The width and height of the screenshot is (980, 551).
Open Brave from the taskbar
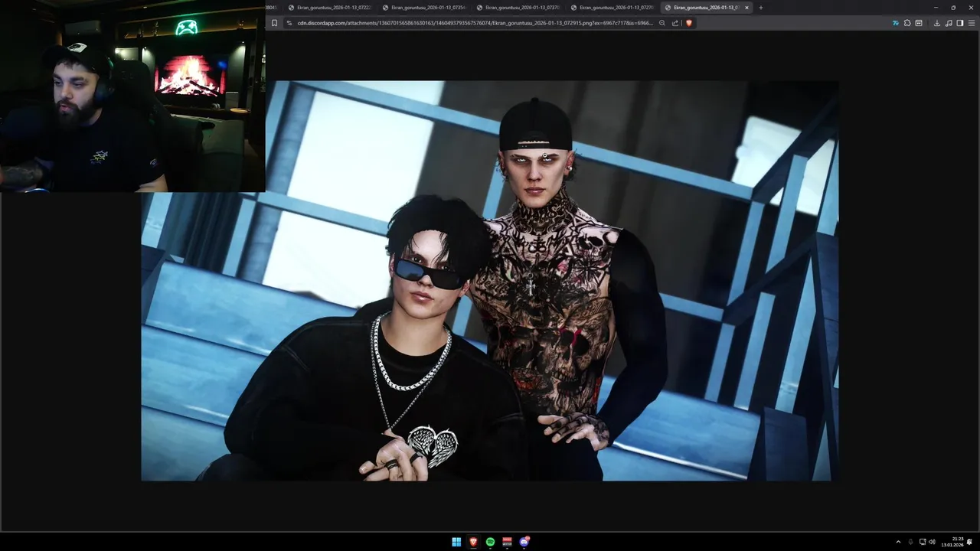click(473, 542)
